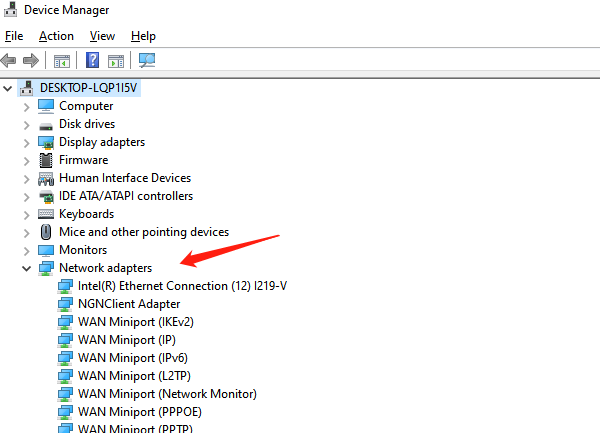
Task: Select the Network adapters label
Action: click(105, 268)
